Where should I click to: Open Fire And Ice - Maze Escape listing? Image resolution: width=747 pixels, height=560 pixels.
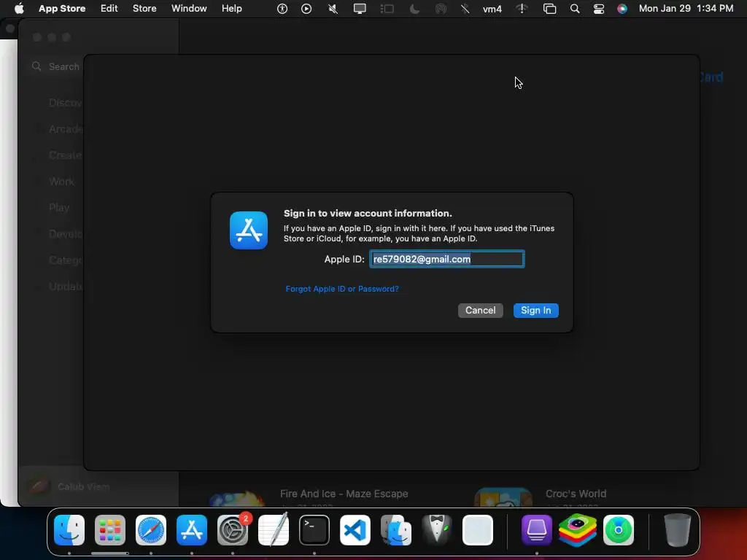[344, 494]
